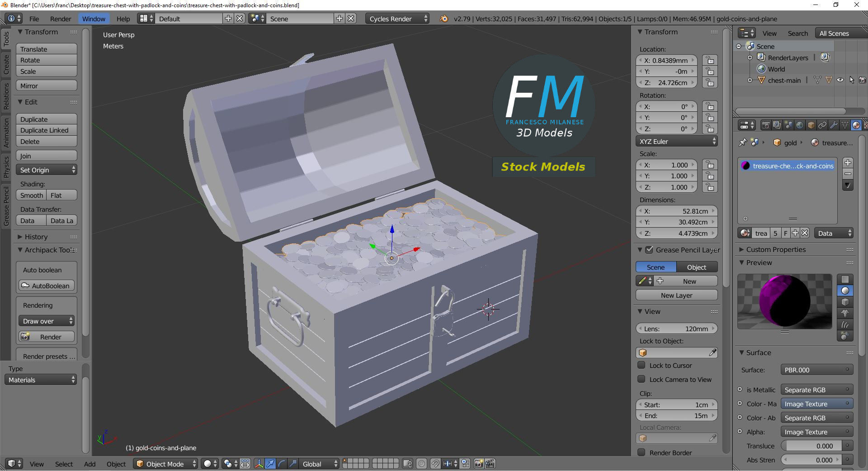The image size is (868, 471).
Task: Lock the X scale with padlock
Action: (x=710, y=165)
